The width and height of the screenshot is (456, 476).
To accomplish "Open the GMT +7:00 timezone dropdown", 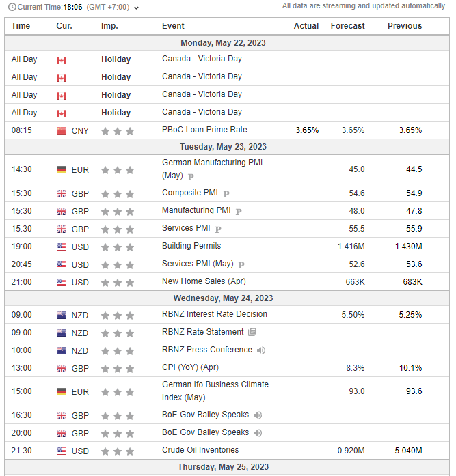I will coord(136,8).
